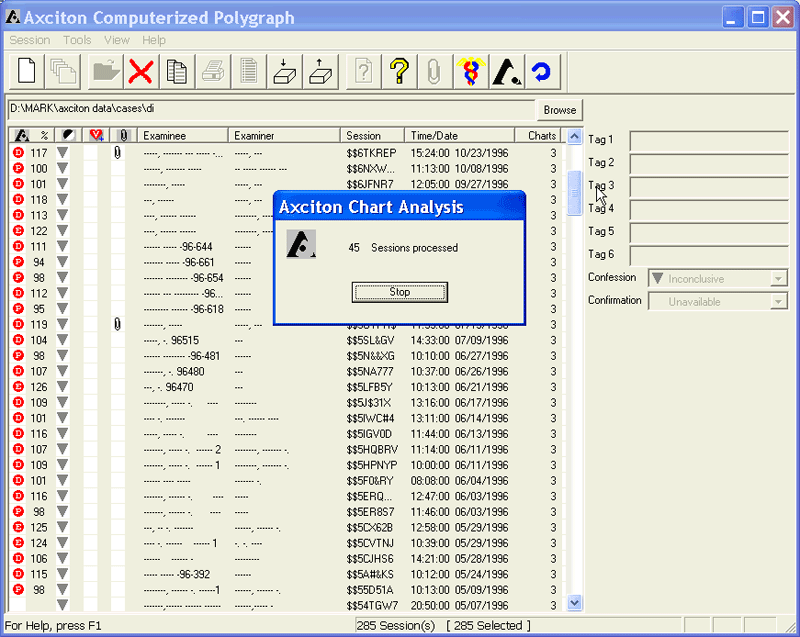This screenshot has width=800, height=637.
Task: Click the % column header
Action: click(44, 136)
